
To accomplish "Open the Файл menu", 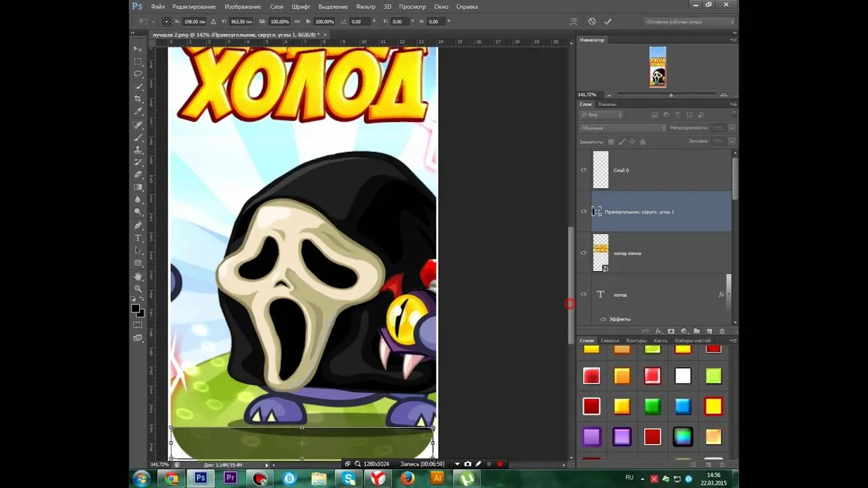I will (x=157, y=7).
